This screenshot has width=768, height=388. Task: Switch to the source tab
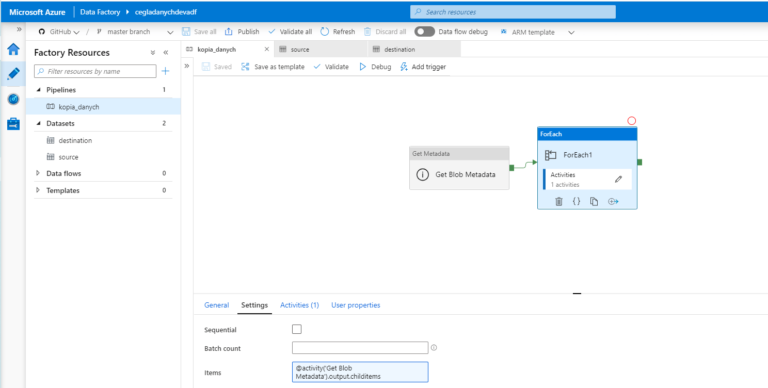[x=320, y=49]
